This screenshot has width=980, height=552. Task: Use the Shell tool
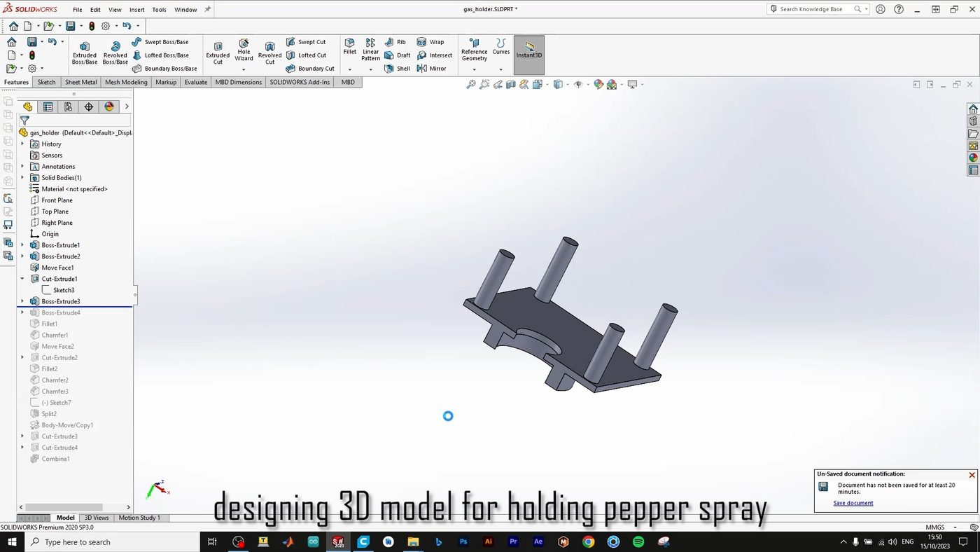coord(398,69)
